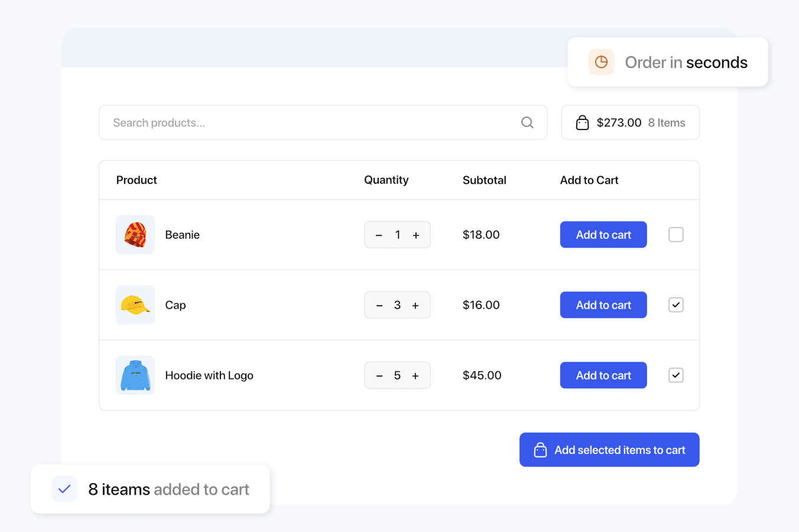Click the Product column header

[x=137, y=180]
